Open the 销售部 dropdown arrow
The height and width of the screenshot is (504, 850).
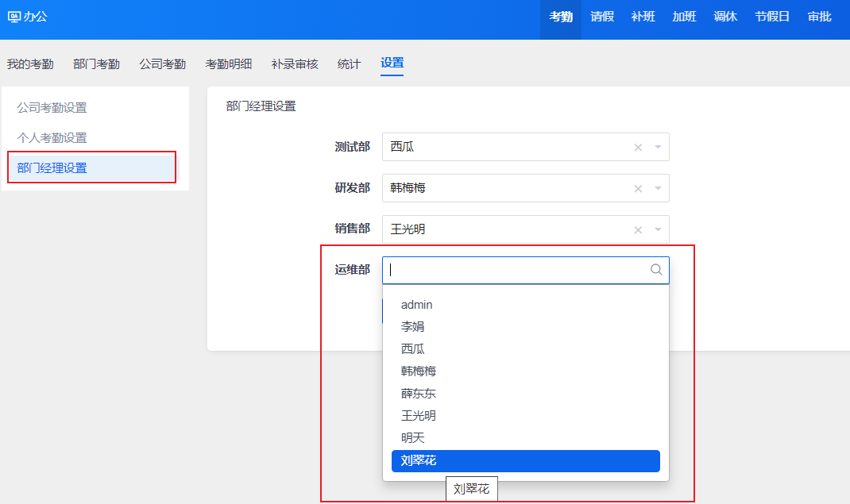point(658,229)
